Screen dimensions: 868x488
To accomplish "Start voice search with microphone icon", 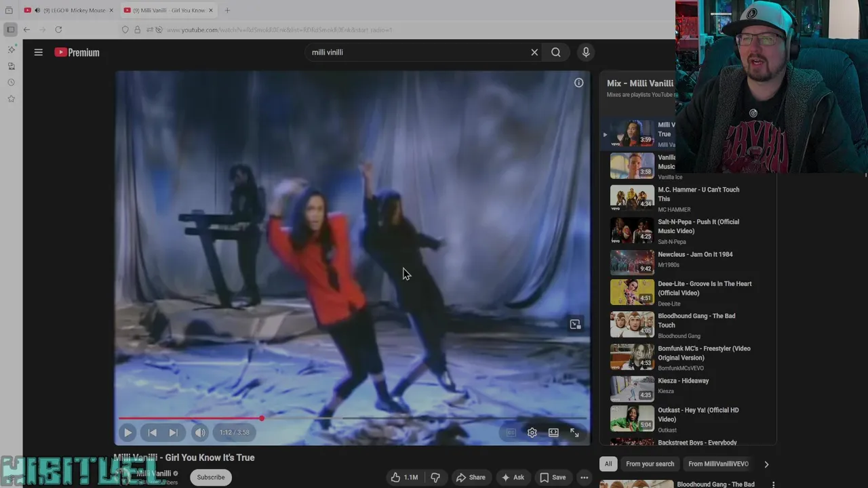I will coord(586,52).
